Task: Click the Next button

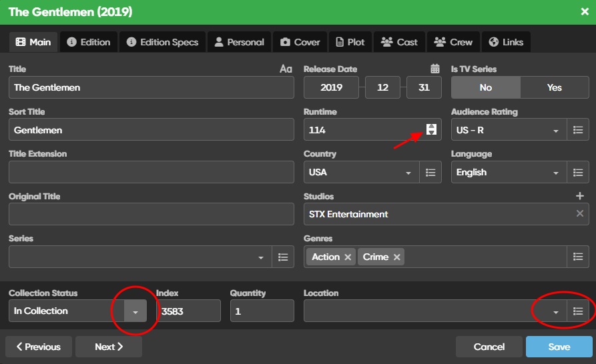Action: [x=109, y=347]
